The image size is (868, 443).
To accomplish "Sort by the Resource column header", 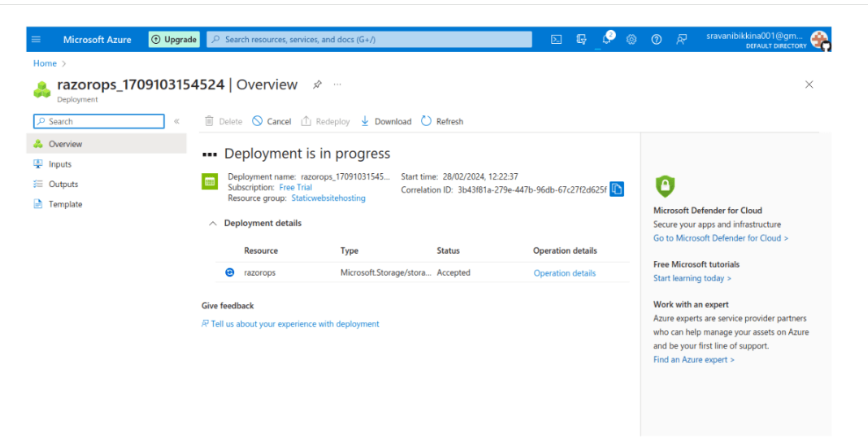I will (261, 250).
